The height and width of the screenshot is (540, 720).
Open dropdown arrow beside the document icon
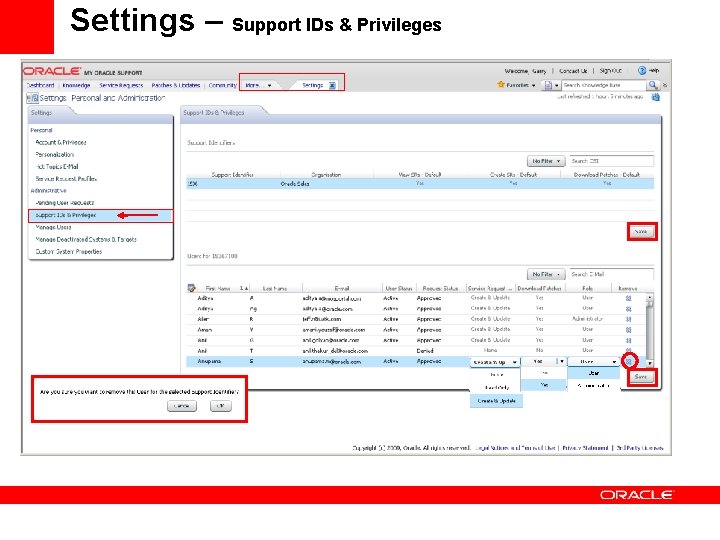(557, 85)
